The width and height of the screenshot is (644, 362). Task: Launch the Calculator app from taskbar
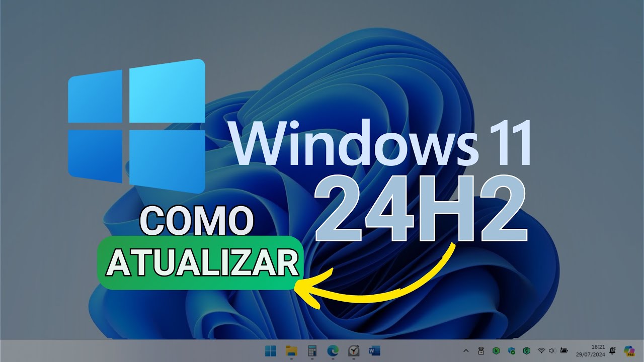pyautogui.click(x=312, y=350)
